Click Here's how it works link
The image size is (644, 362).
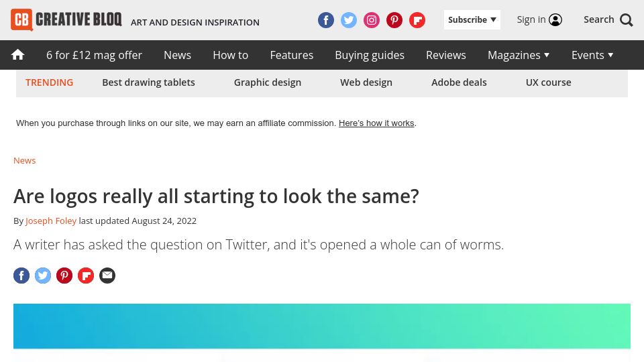click(376, 123)
